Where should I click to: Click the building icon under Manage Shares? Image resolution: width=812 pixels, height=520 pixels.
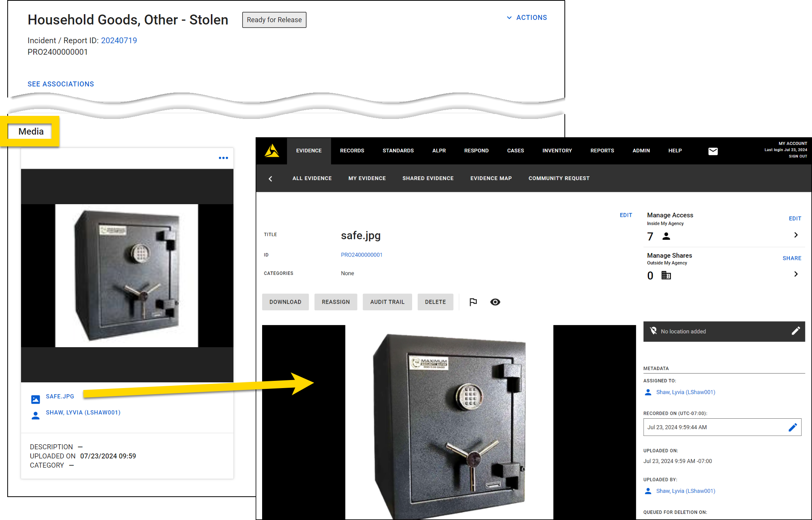point(666,275)
